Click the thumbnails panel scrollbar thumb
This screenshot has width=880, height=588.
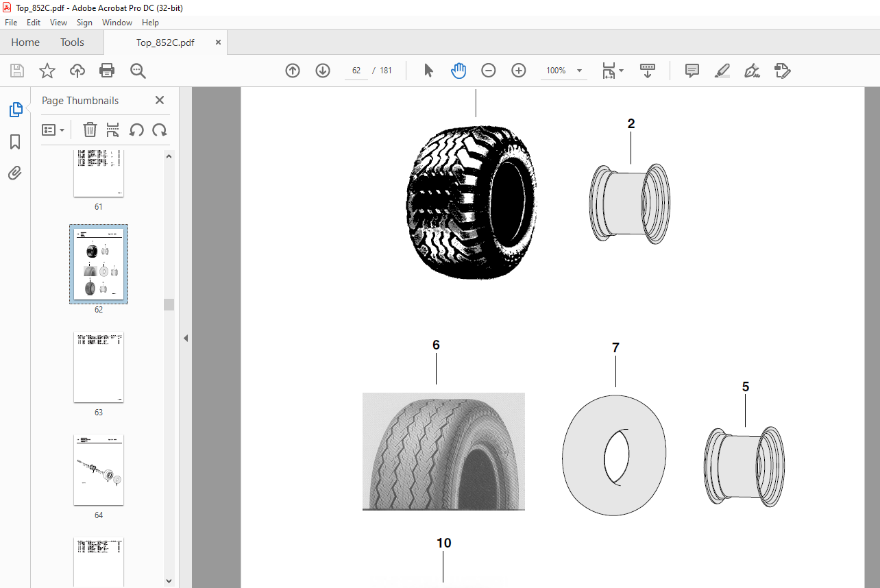pos(169,304)
